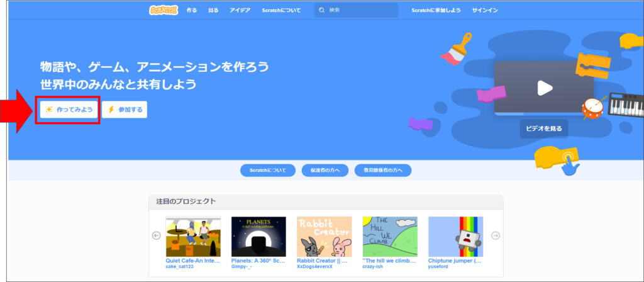Click the 作ってみよう button
This screenshot has width=644, height=282.
click(x=69, y=110)
